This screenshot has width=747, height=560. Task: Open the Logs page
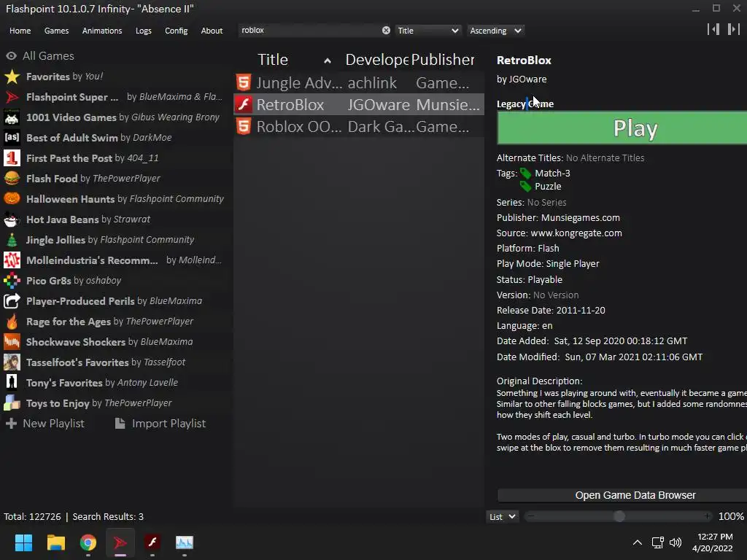(144, 31)
